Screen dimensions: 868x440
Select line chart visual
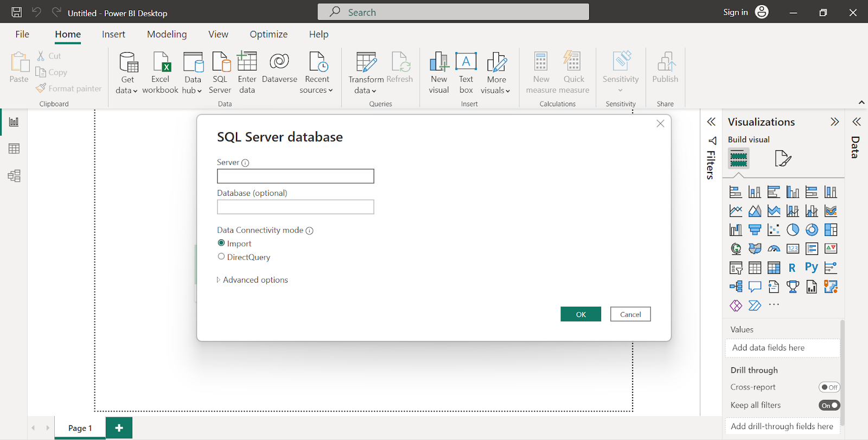(736, 211)
